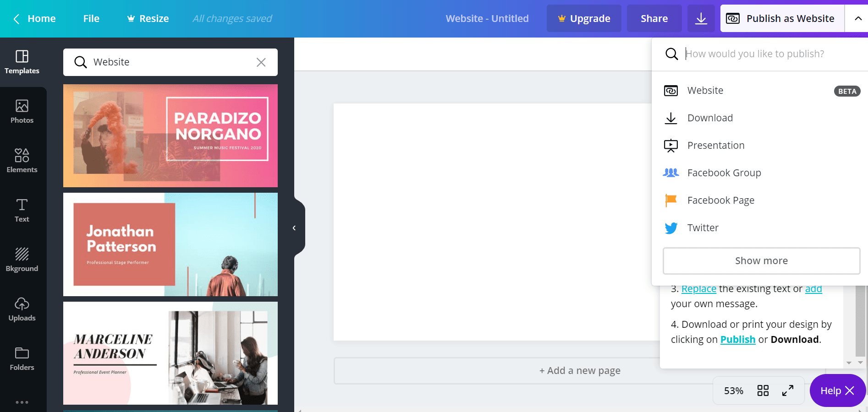The image size is (868, 412).
Task: Enter fullscreen with the expand icon
Action: [x=788, y=390]
